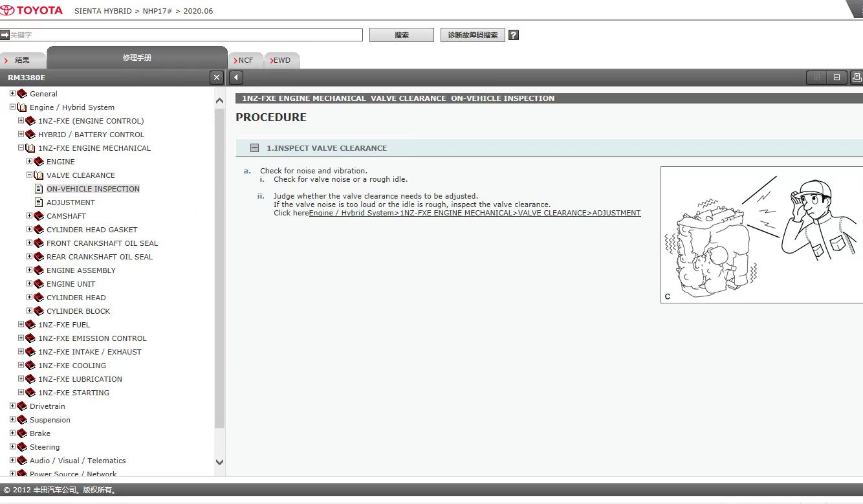
Task: Click the ENGINE book icon
Action: [39, 162]
